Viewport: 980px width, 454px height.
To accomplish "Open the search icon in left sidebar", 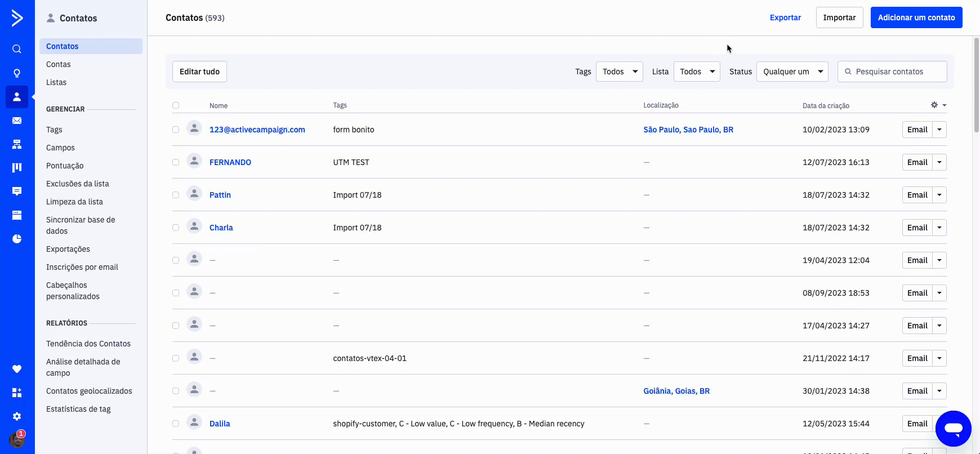I will [x=17, y=49].
